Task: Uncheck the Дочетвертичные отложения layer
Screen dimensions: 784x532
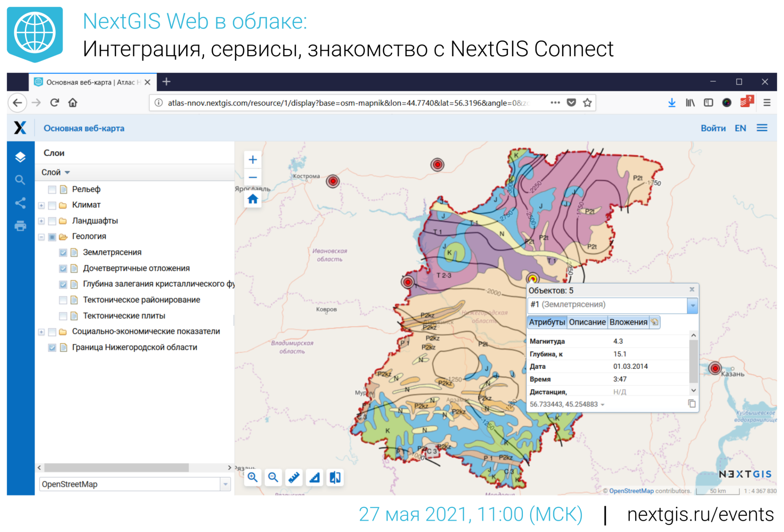Action: (63, 268)
